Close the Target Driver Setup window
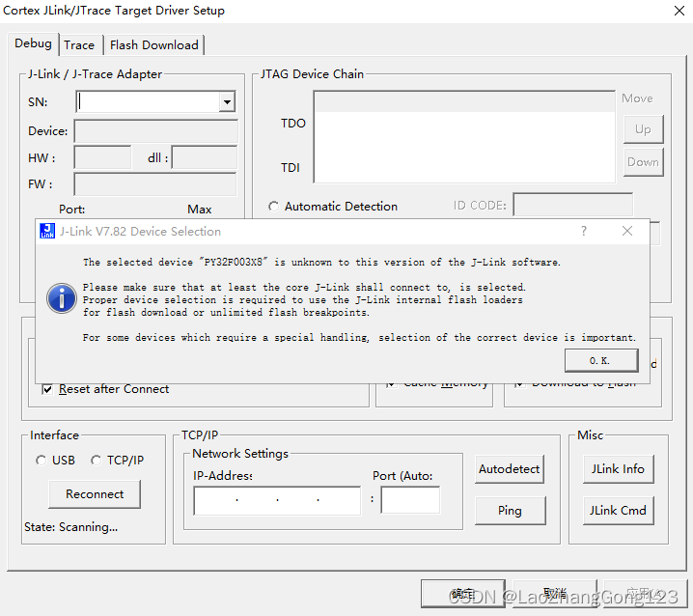 point(679,11)
